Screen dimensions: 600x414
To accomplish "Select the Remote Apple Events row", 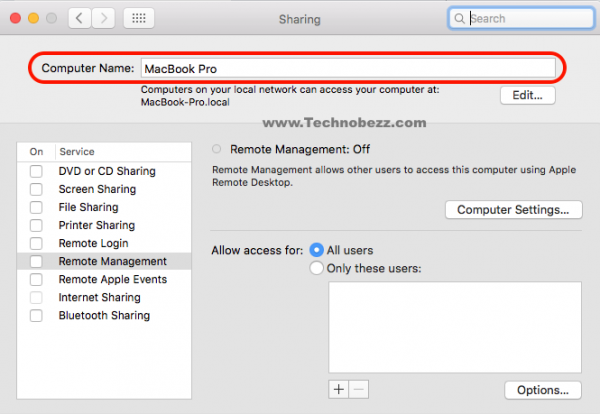I will (104, 279).
